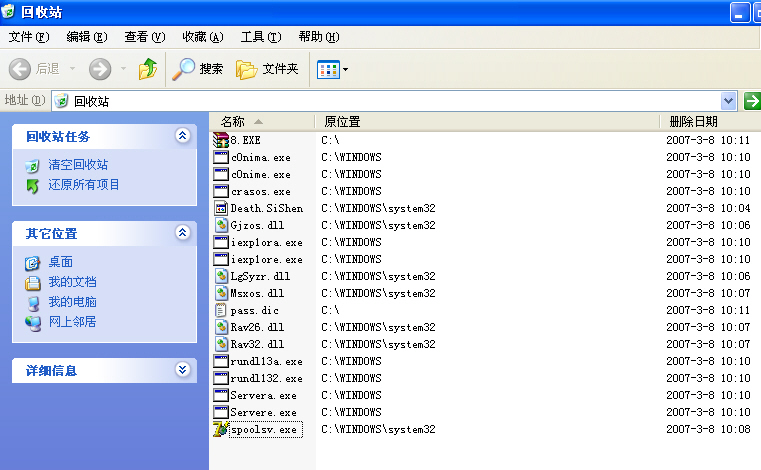Open the 查看(V) menu

point(145,37)
